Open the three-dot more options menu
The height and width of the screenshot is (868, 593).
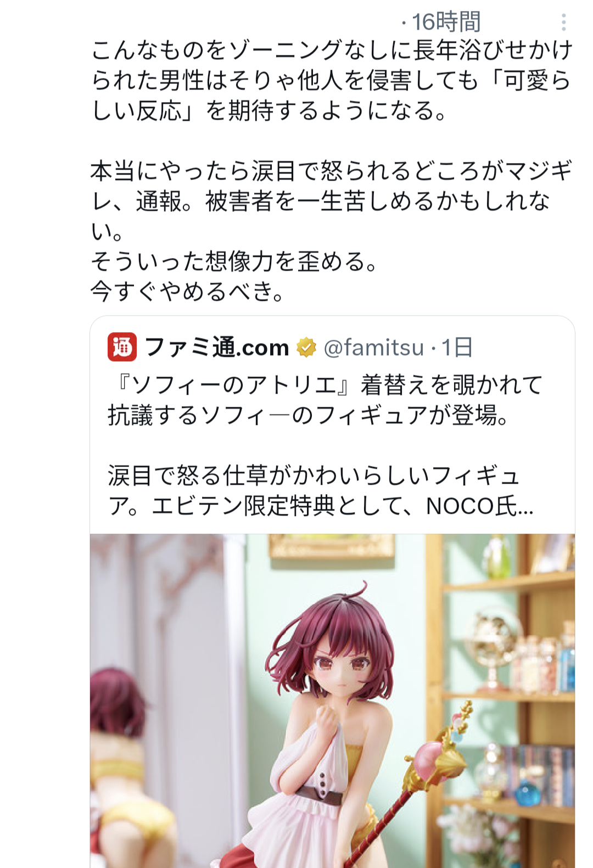(x=563, y=22)
